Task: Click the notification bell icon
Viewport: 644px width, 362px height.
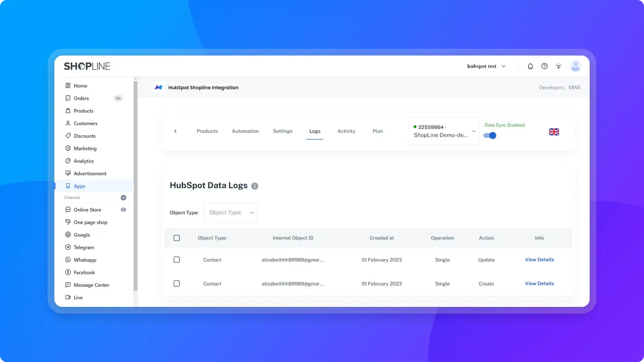Action: point(530,66)
